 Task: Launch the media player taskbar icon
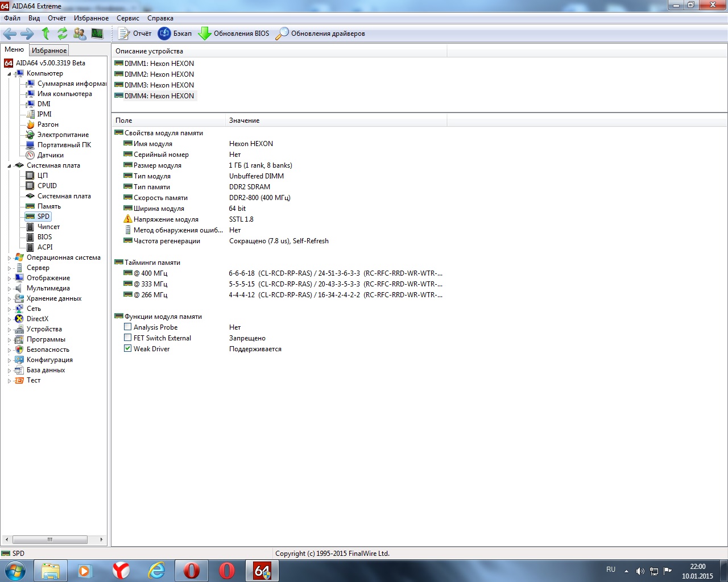(x=85, y=570)
